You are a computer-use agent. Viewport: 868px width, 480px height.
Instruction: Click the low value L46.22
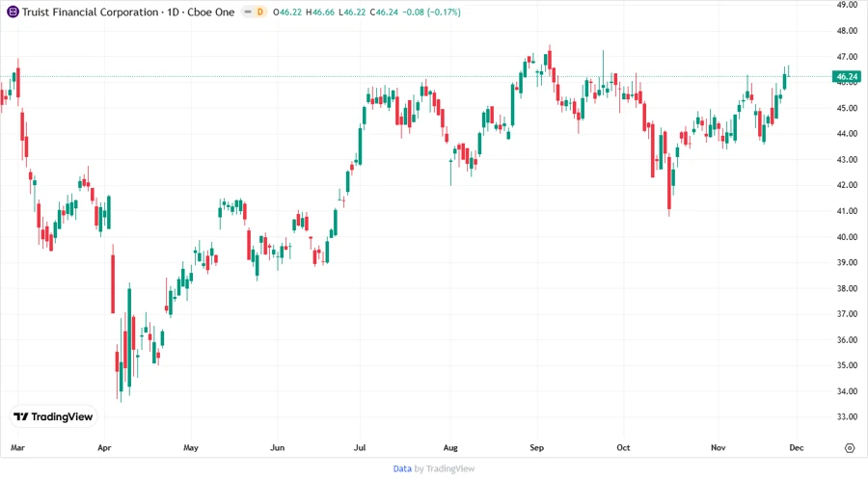pyautogui.click(x=352, y=12)
